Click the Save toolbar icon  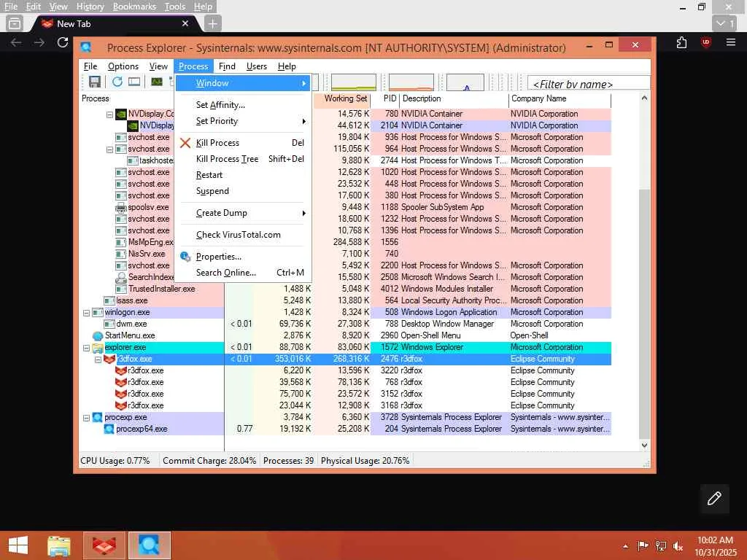[x=95, y=82]
